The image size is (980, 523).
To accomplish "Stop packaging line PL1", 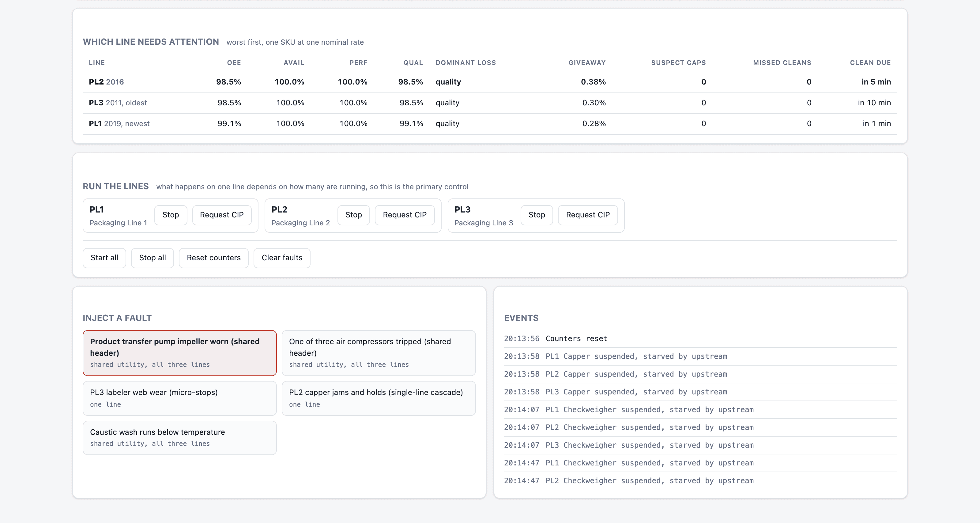I will coord(171,215).
